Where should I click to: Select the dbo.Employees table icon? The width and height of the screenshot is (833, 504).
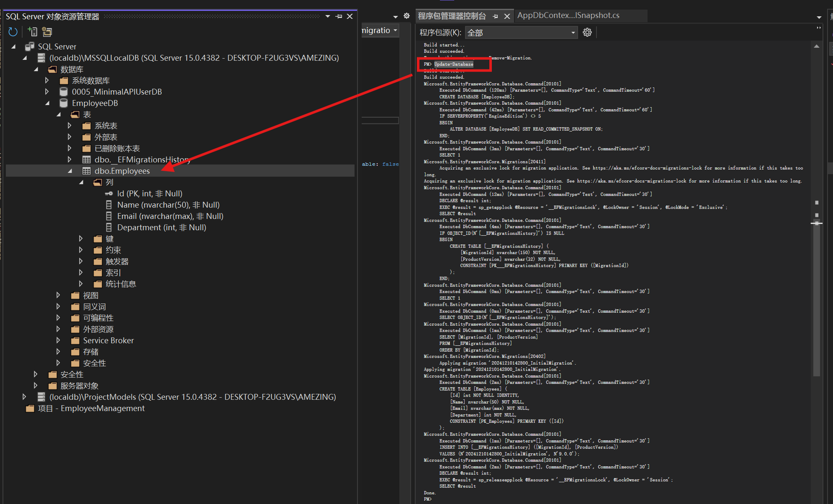86,171
